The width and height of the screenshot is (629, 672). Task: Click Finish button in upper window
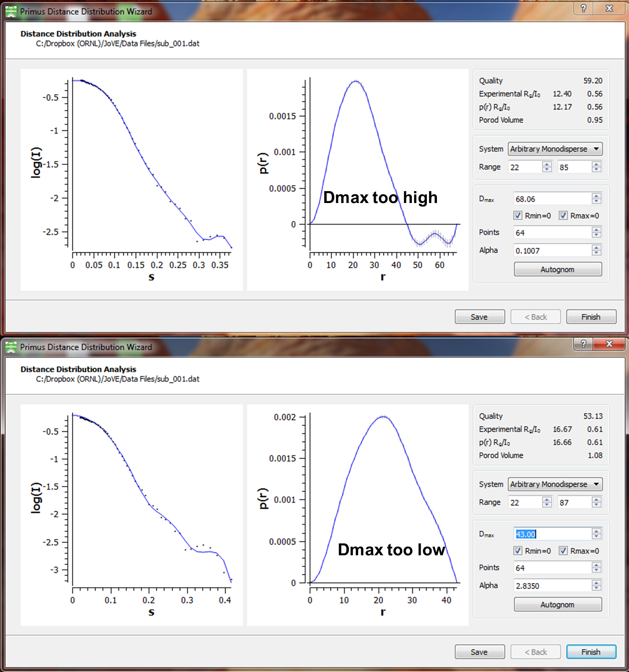591,317
